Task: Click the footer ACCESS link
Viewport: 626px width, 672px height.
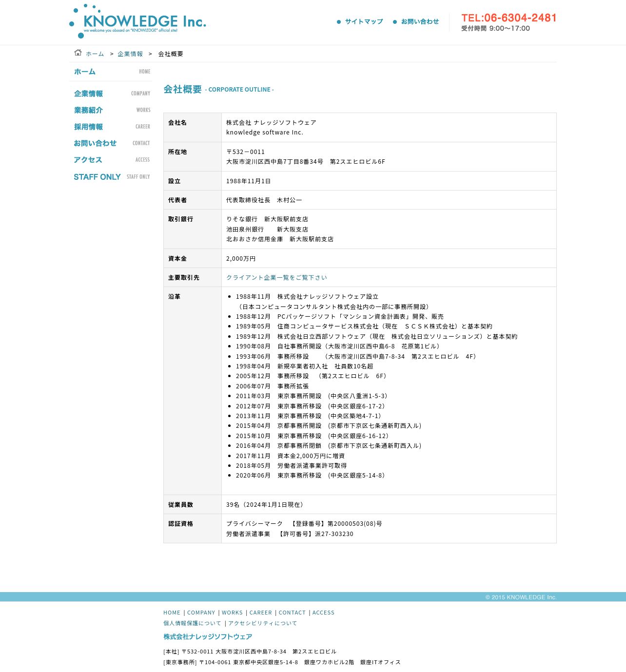Action: point(323,613)
